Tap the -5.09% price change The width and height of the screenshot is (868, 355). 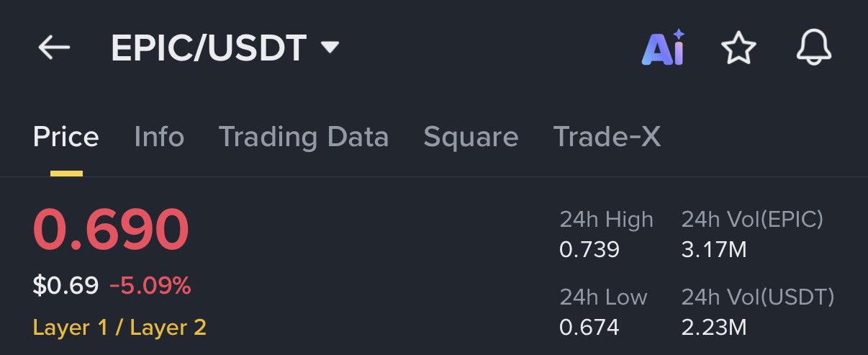[x=150, y=287]
